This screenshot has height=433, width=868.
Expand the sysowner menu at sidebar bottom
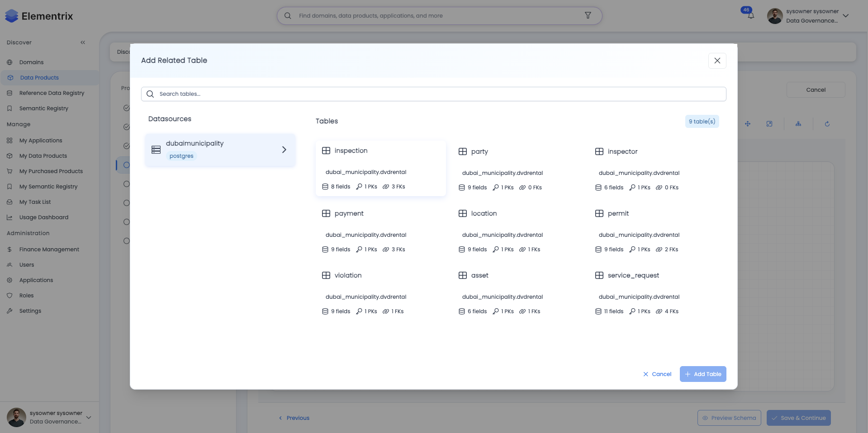click(x=89, y=417)
